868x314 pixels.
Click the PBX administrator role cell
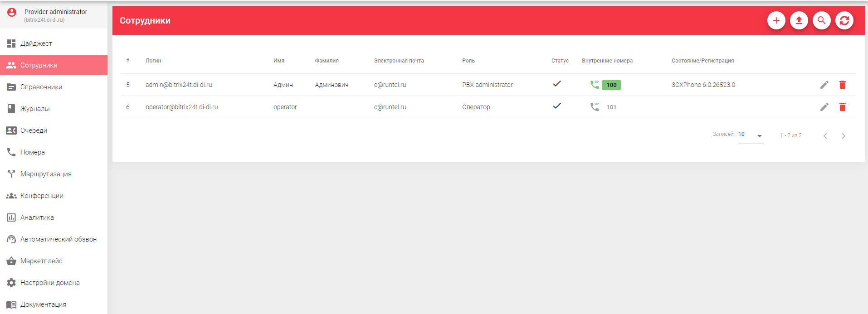pos(488,85)
